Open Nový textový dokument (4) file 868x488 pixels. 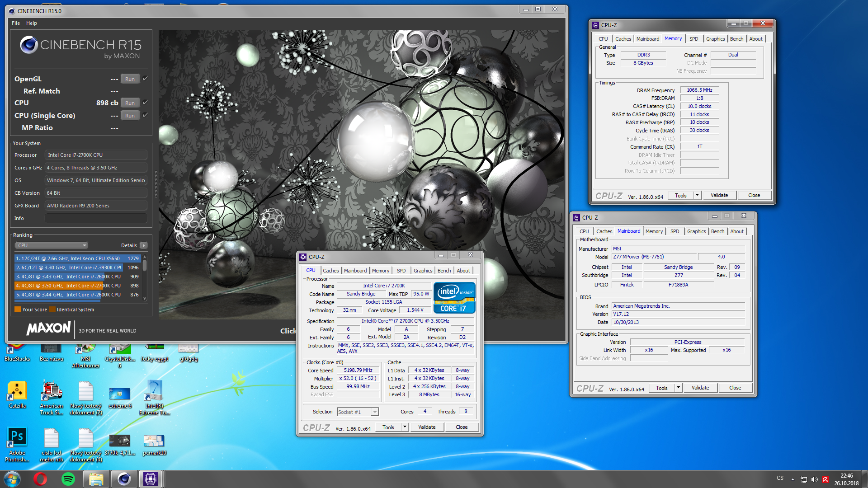[x=85, y=445]
